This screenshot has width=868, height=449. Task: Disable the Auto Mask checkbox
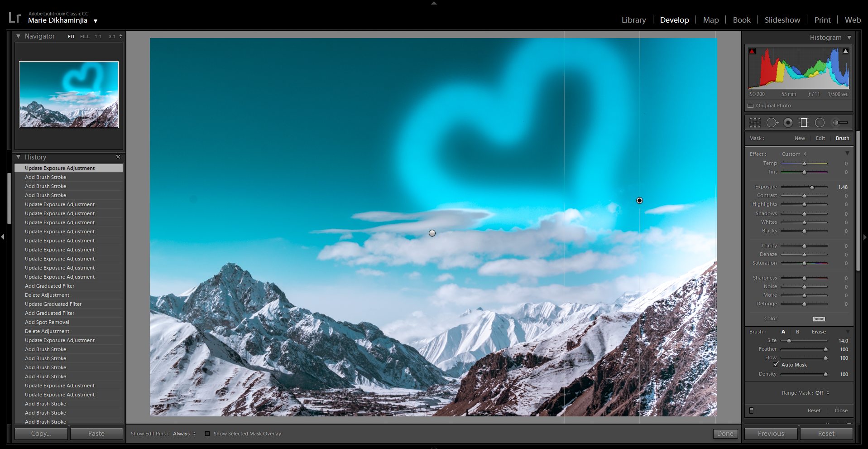click(776, 365)
